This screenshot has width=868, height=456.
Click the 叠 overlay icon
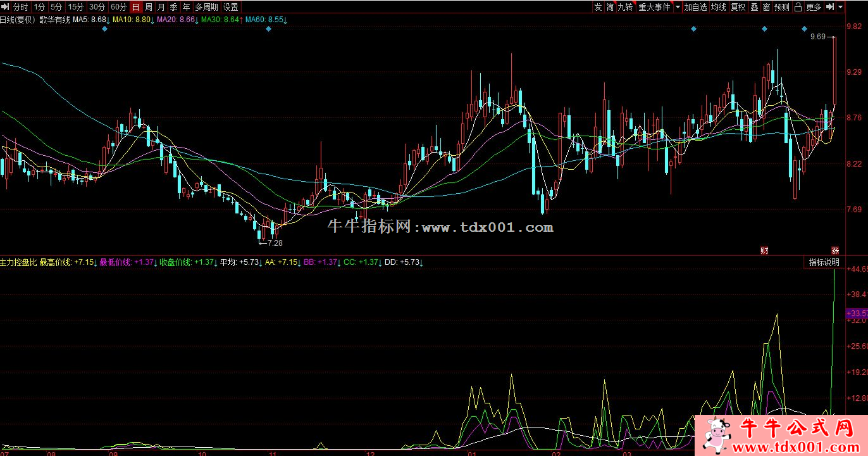pyautogui.click(x=754, y=7)
